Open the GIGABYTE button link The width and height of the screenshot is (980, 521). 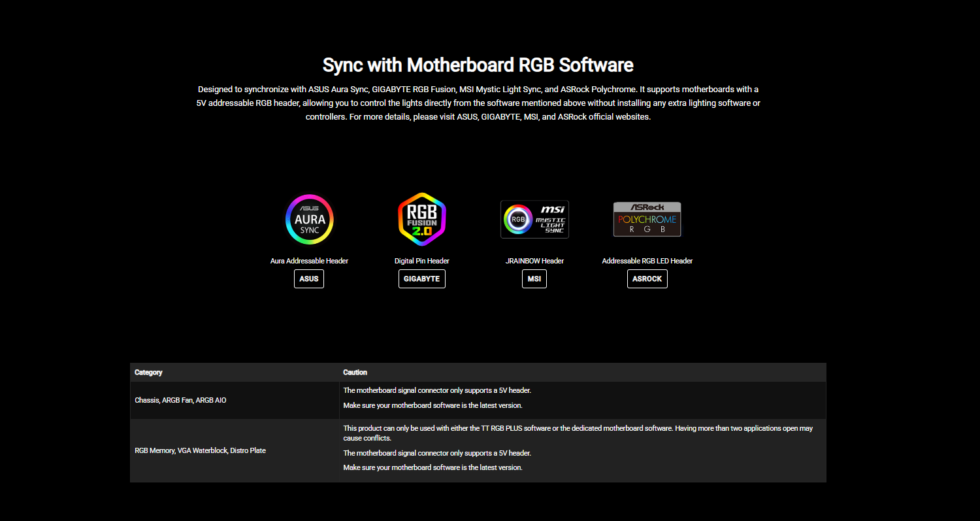(x=421, y=278)
